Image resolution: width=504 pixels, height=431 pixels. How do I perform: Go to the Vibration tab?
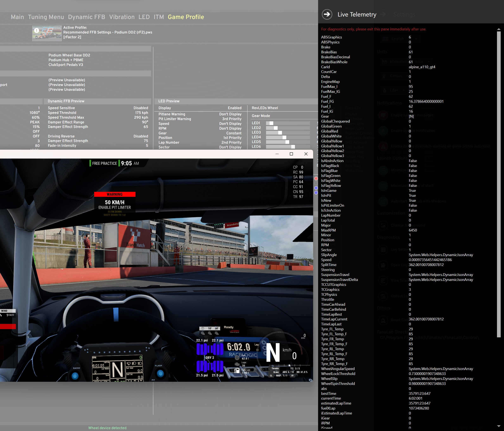pyautogui.click(x=122, y=17)
